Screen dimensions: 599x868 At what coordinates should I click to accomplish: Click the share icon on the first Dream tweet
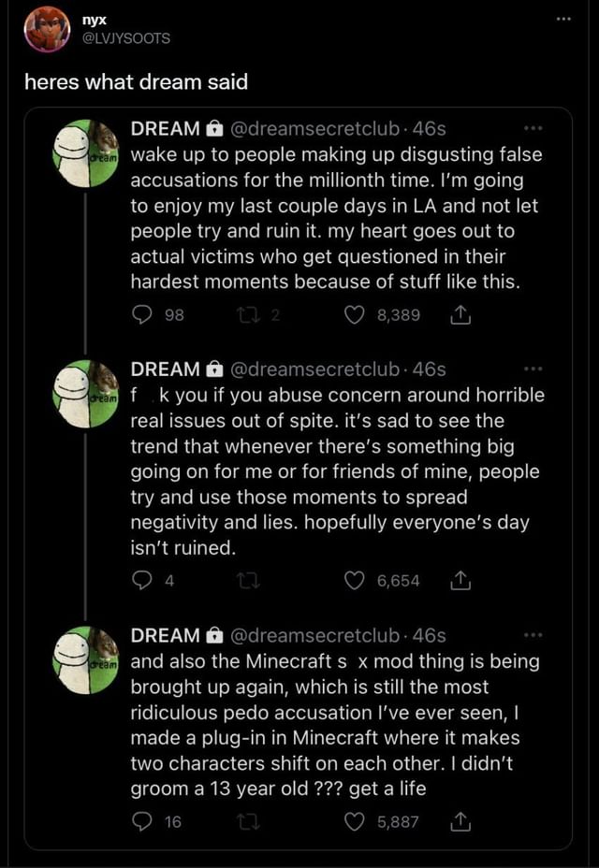(459, 314)
